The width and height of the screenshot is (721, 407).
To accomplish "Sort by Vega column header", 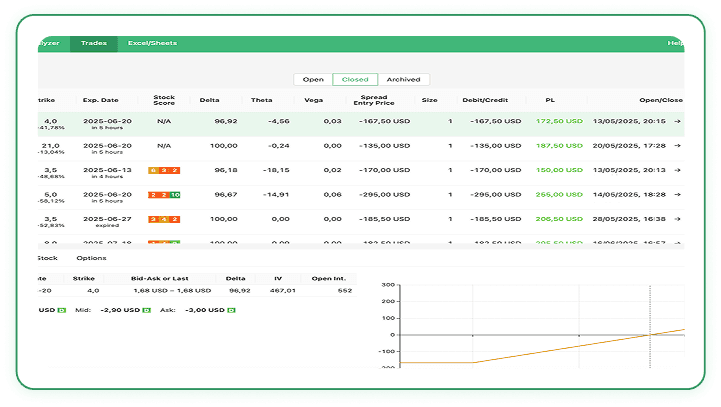I will pos(314,100).
